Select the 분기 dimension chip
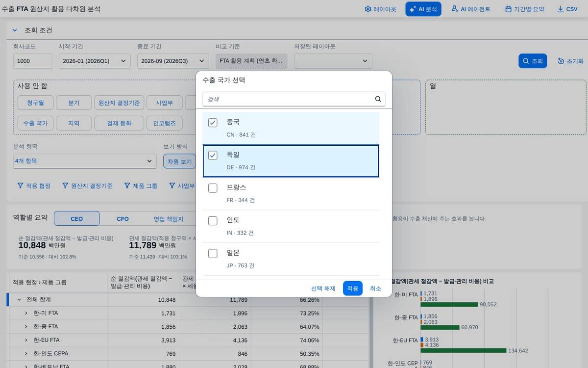 (x=73, y=103)
